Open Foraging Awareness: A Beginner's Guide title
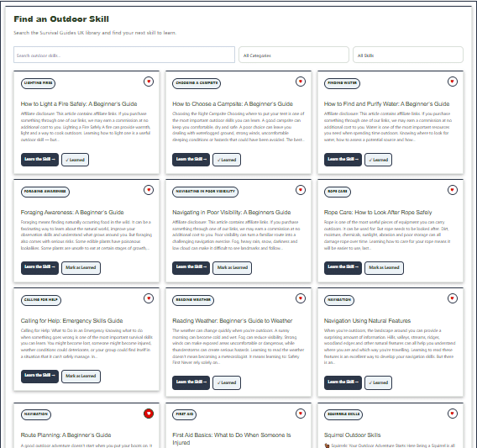Viewport: 477px width, 448px height. pos(72,213)
